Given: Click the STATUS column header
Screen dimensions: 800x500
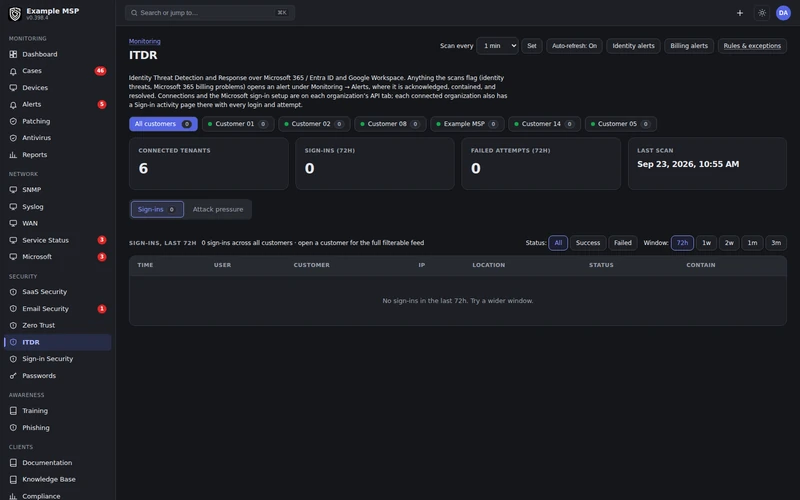Looking at the screenshot, I should click(x=602, y=265).
